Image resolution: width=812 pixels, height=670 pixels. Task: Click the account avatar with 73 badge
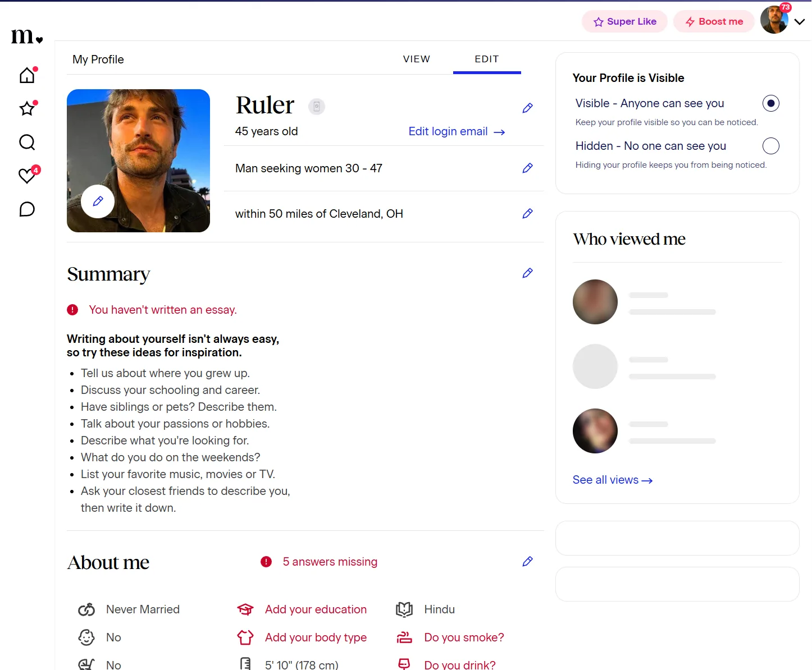(775, 20)
